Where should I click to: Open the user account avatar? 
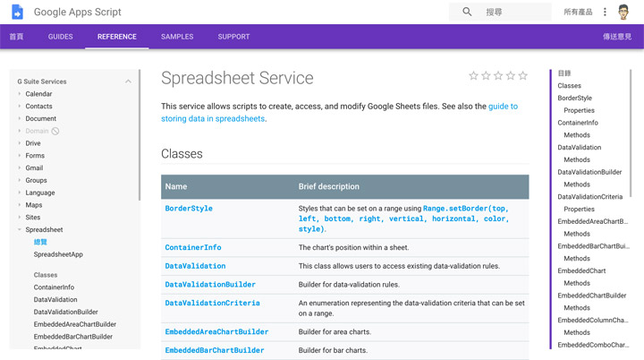tap(625, 13)
